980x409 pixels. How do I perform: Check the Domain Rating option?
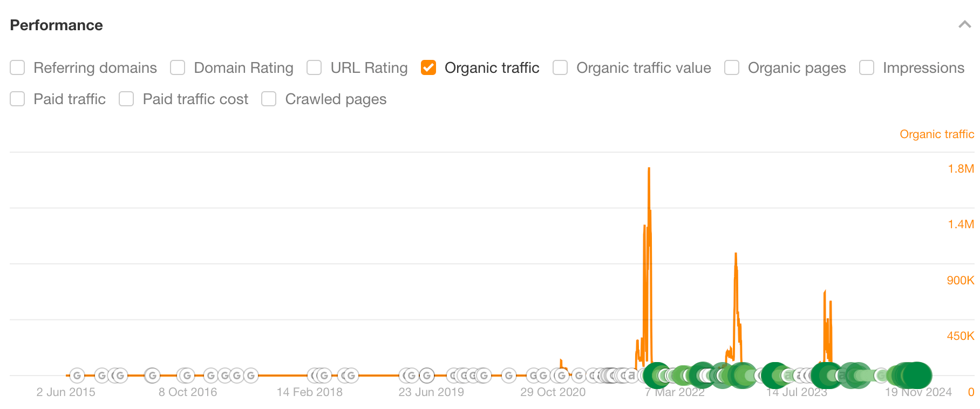tap(177, 68)
